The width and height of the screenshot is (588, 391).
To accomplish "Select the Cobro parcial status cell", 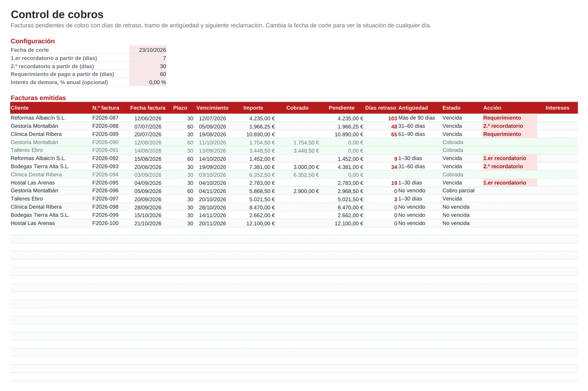I will 458,191.
